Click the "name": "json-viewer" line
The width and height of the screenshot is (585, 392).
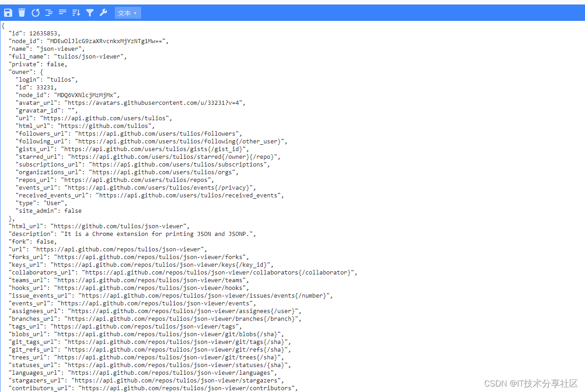coord(47,49)
